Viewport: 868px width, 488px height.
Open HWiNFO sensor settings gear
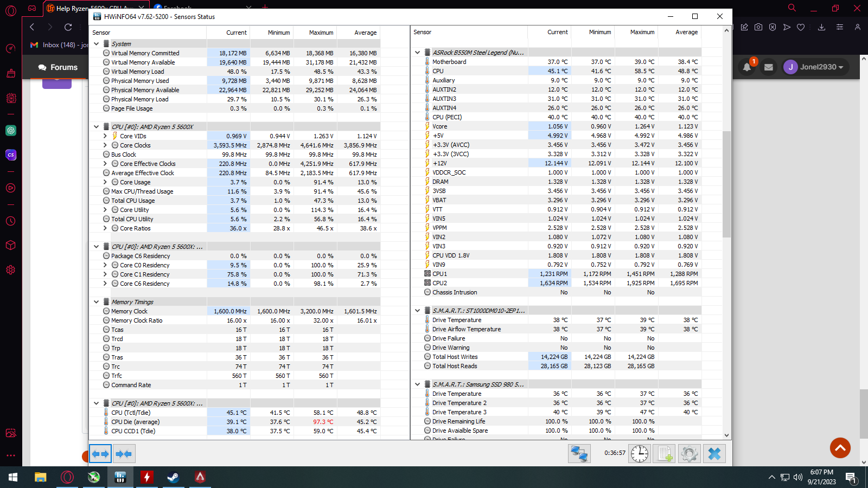[690, 454]
